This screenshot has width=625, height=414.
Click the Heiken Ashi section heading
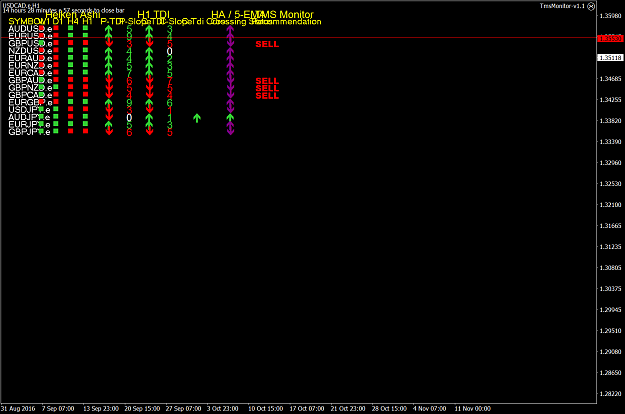click(73, 15)
